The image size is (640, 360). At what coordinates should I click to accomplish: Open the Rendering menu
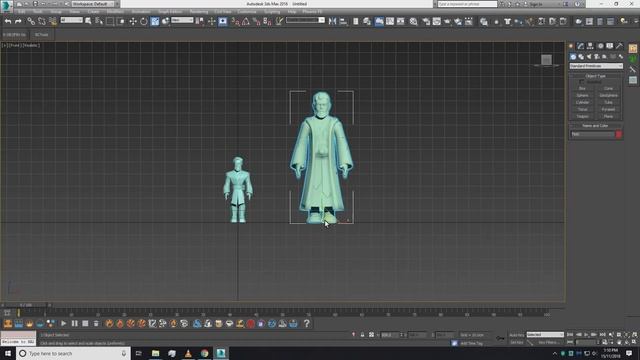199,12
